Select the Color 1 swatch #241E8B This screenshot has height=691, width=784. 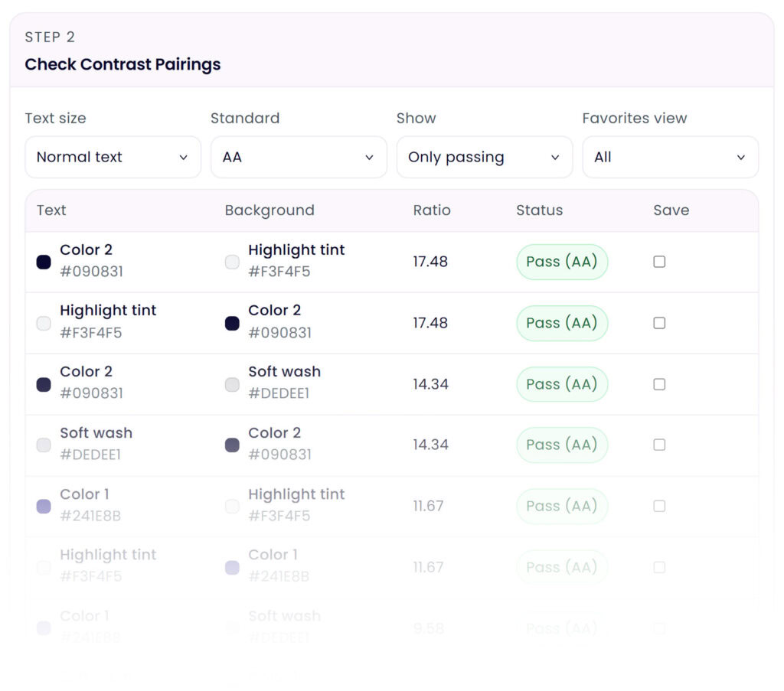44,506
